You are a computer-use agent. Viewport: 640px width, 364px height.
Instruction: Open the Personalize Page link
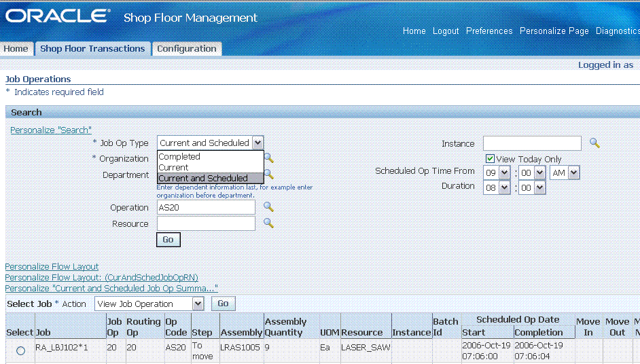[x=554, y=31]
